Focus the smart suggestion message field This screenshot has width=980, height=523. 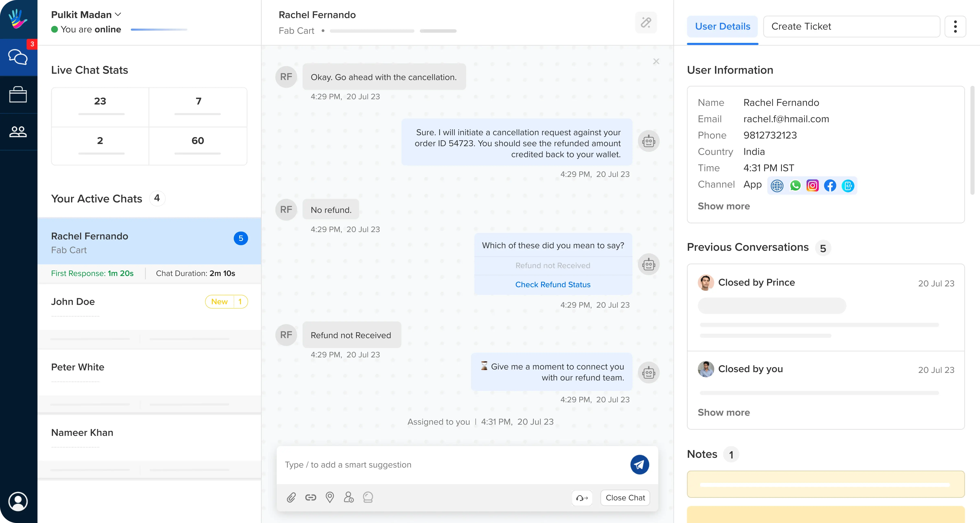point(453,464)
